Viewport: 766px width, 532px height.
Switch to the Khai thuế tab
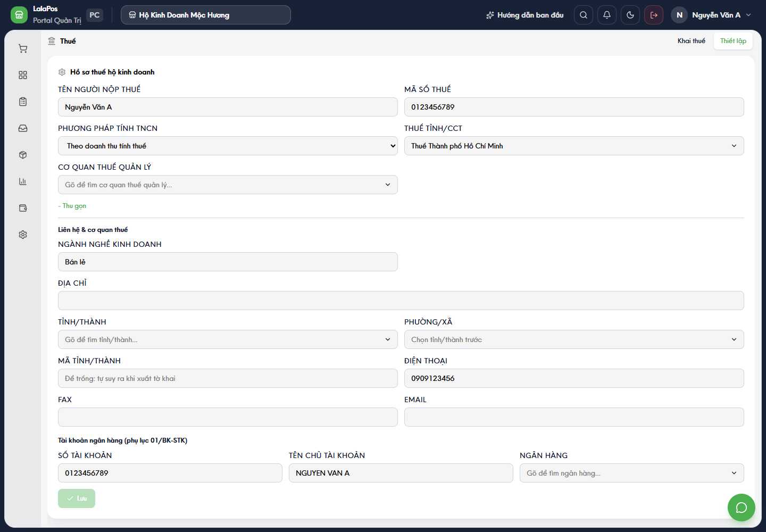click(x=691, y=41)
